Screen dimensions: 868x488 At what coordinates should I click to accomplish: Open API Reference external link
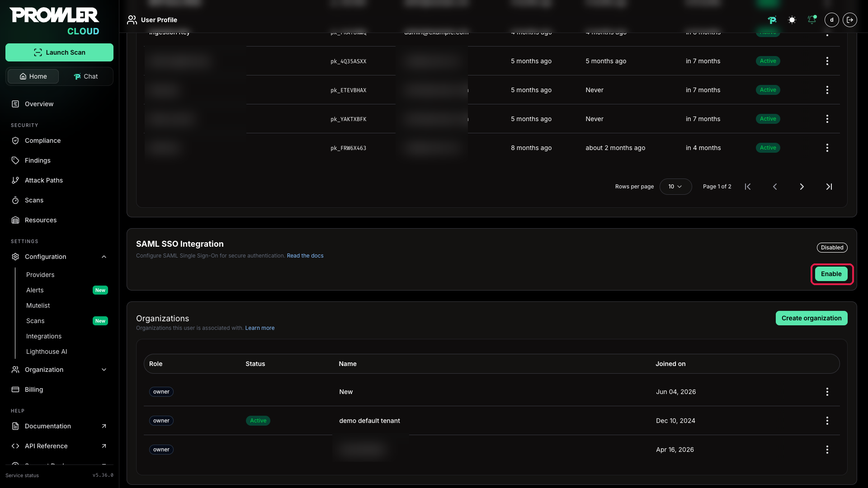coord(59,446)
